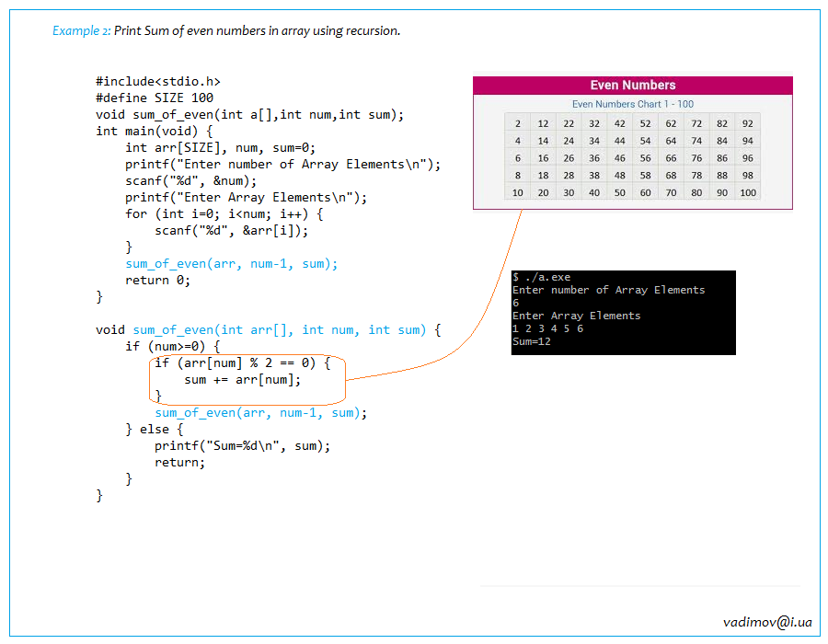Click cell 2 in the Even Numbers chart
828x644 pixels.
tap(517, 123)
